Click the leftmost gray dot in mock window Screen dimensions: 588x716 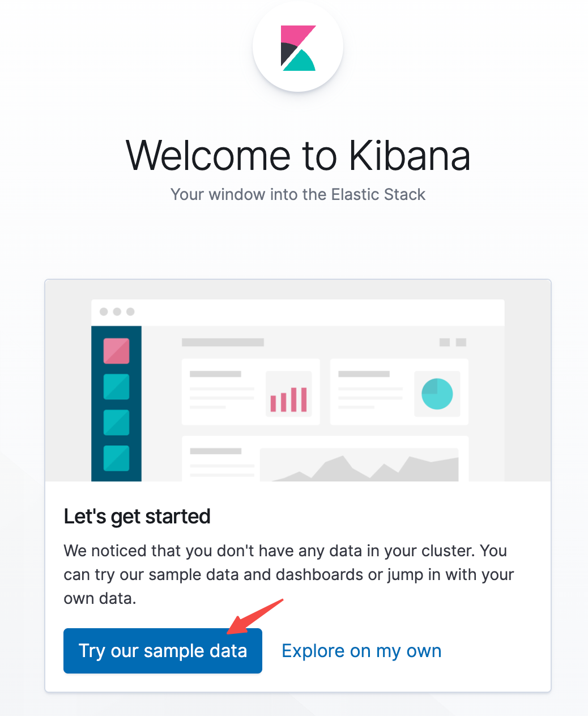click(x=104, y=312)
